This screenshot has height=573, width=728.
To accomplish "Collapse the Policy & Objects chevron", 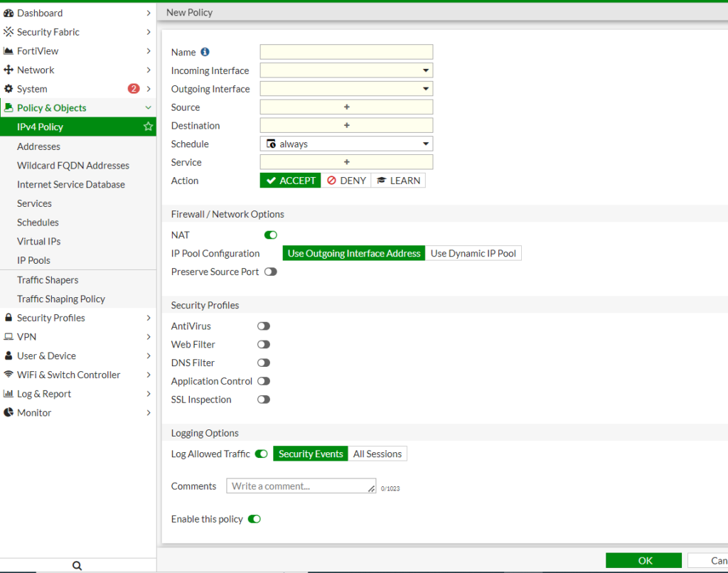I will click(x=149, y=108).
